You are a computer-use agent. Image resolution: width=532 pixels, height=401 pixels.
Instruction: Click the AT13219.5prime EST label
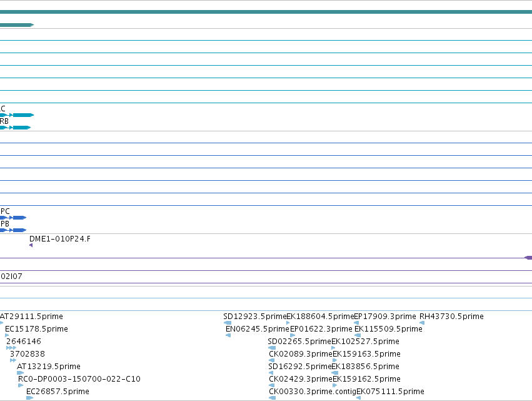[49, 367]
